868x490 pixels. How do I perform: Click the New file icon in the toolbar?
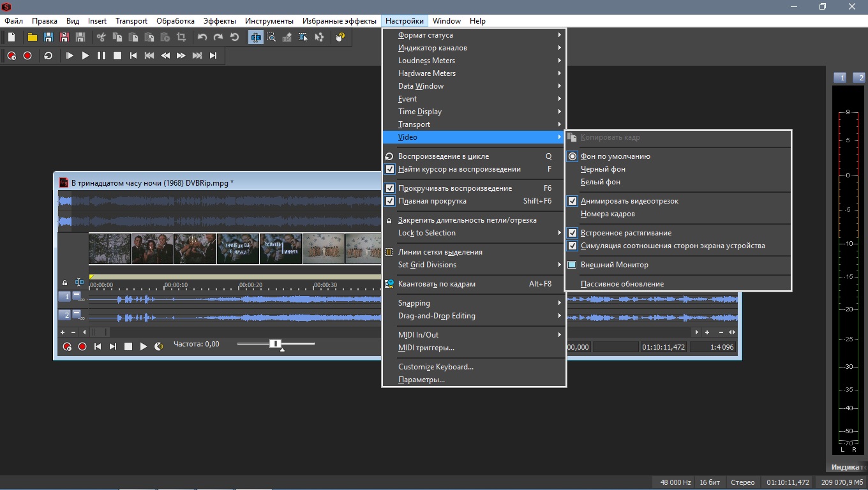(11, 37)
